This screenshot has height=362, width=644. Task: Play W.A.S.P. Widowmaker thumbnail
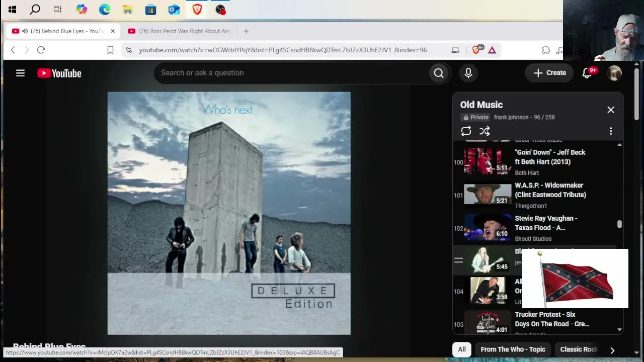(488, 194)
